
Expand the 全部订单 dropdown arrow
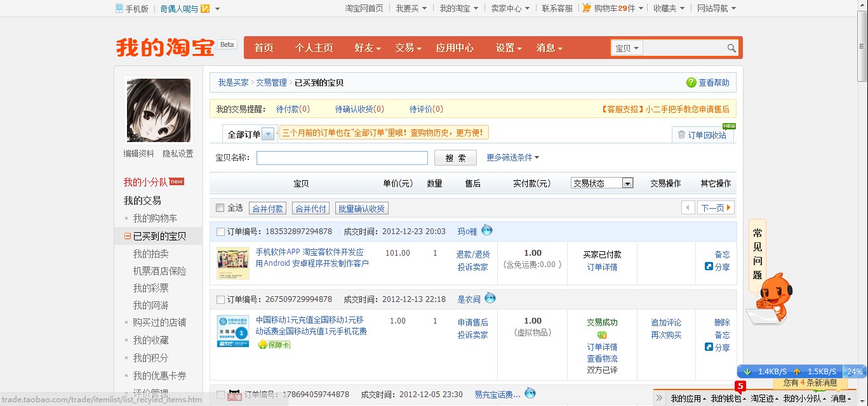tap(268, 134)
